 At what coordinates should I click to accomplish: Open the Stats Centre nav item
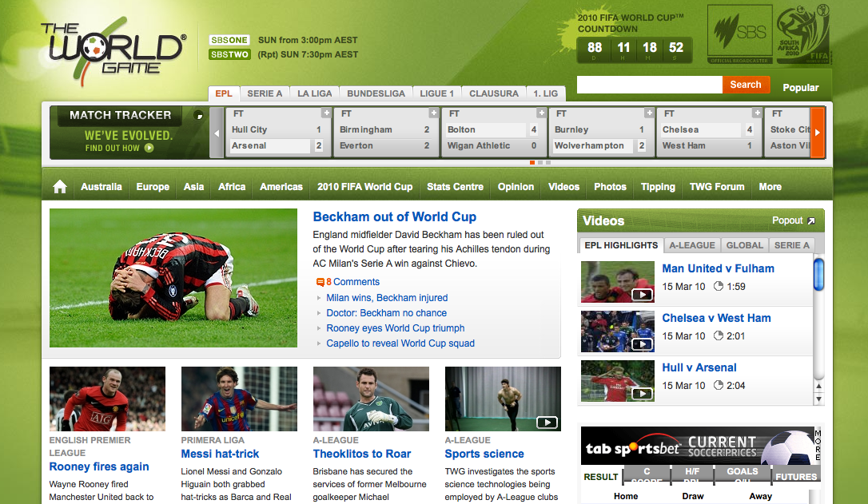[x=455, y=187]
